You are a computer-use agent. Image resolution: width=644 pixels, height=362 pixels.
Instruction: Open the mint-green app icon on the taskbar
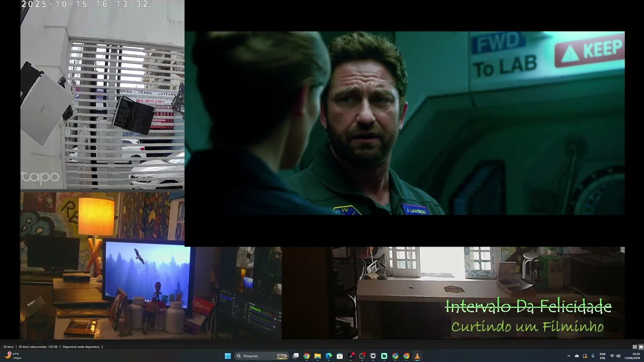[x=384, y=356]
